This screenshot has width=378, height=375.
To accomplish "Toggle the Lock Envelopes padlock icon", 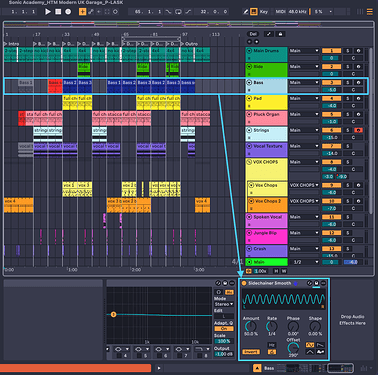I will 280,34.
